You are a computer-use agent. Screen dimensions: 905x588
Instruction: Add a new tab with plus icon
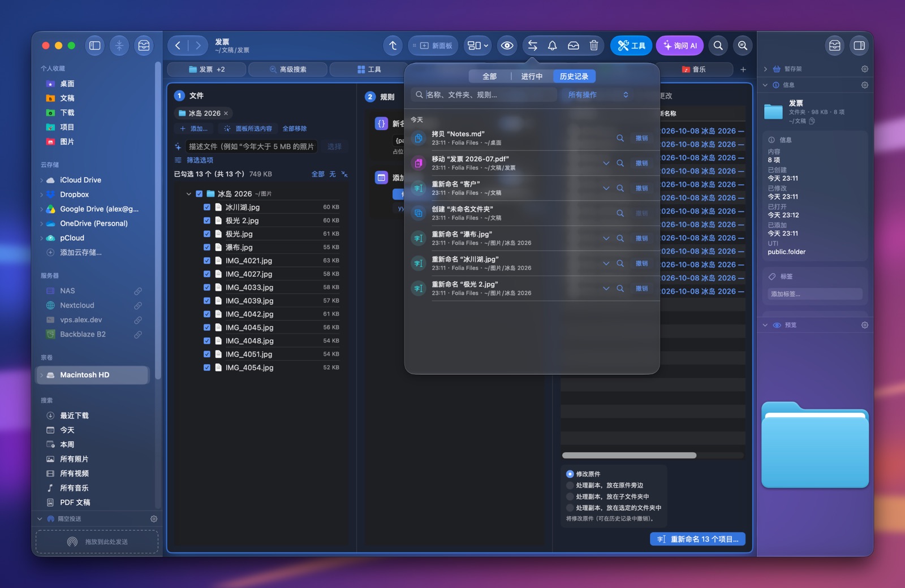[x=743, y=70]
